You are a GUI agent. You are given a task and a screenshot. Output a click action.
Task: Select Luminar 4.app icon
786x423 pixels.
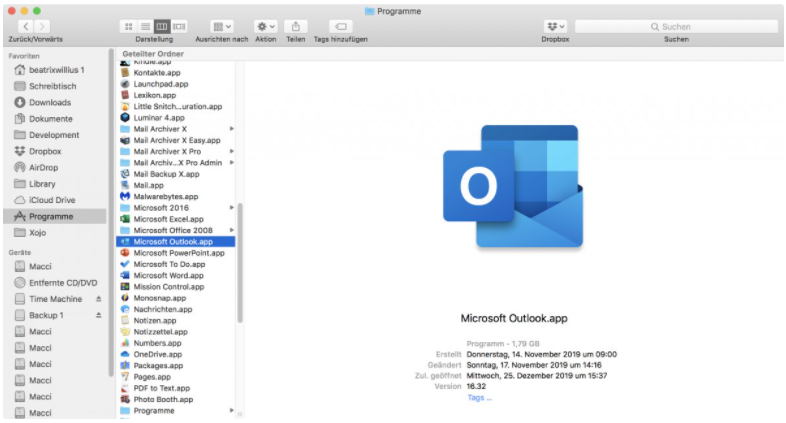pyautogui.click(x=125, y=118)
